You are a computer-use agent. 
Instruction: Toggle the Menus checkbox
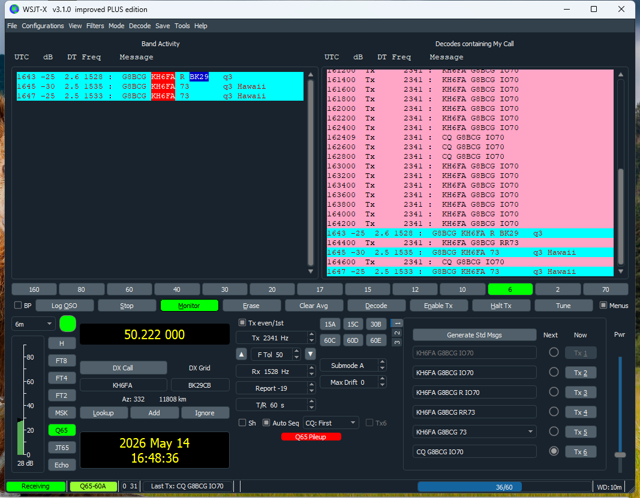(603, 305)
